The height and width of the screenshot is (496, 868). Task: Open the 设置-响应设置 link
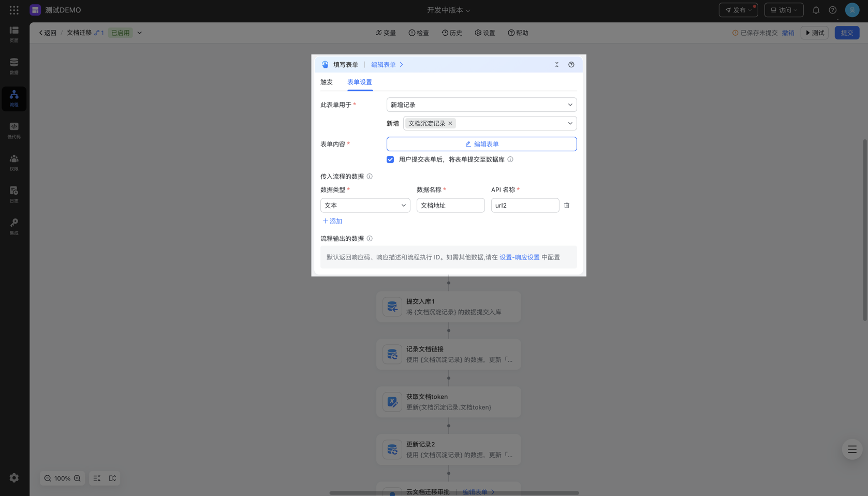[x=519, y=257]
